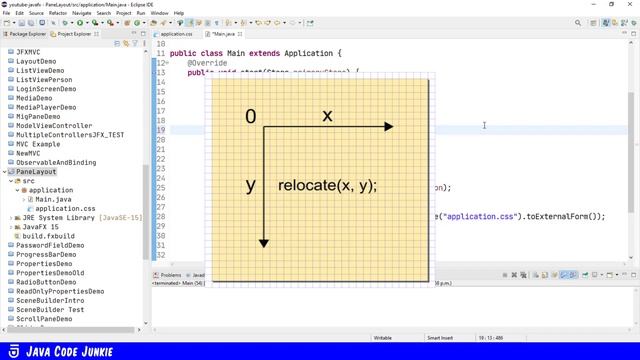The width and height of the screenshot is (640, 360).
Task: Select the ScrollPaneDemo project
Action: point(40,319)
